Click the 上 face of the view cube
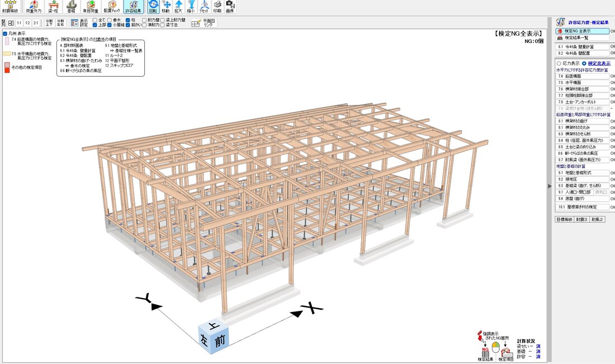 pos(214,325)
